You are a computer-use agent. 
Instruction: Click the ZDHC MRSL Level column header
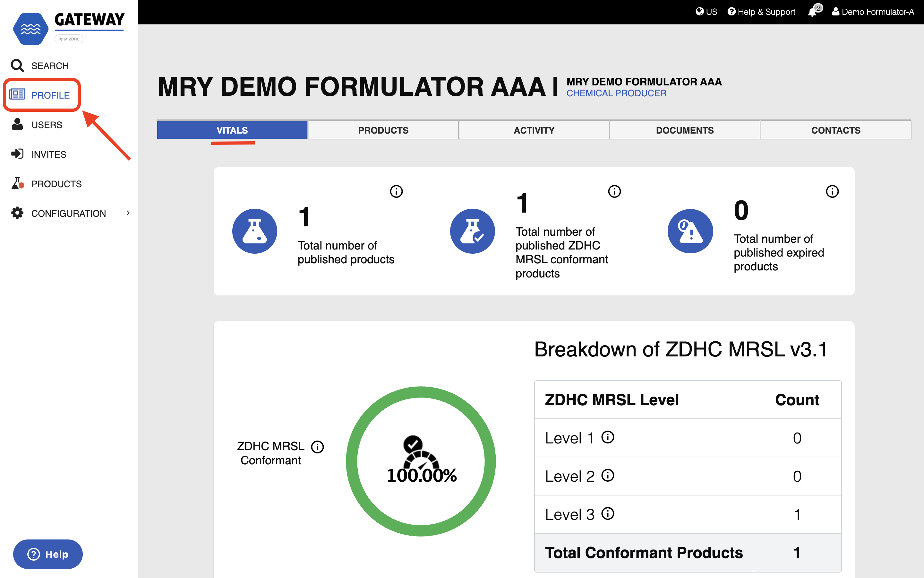tap(612, 400)
